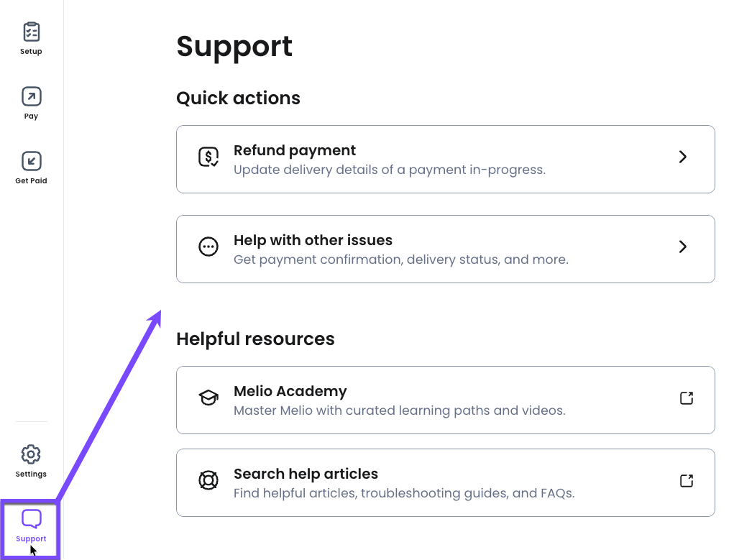Navigate to the Get Paid label
734x560 pixels.
click(x=31, y=181)
